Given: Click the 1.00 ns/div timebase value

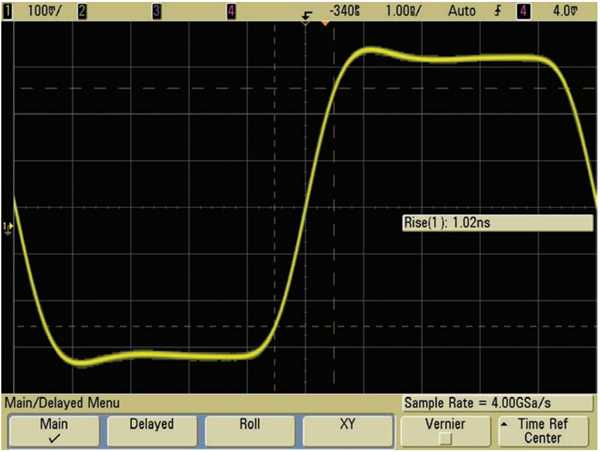Looking at the screenshot, I should point(403,11).
